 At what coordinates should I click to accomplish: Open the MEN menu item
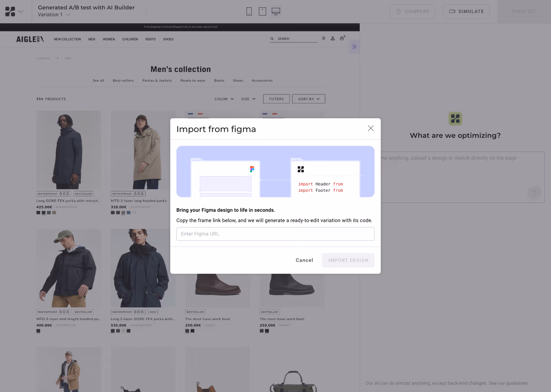pyautogui.click(x=92, y=39)
